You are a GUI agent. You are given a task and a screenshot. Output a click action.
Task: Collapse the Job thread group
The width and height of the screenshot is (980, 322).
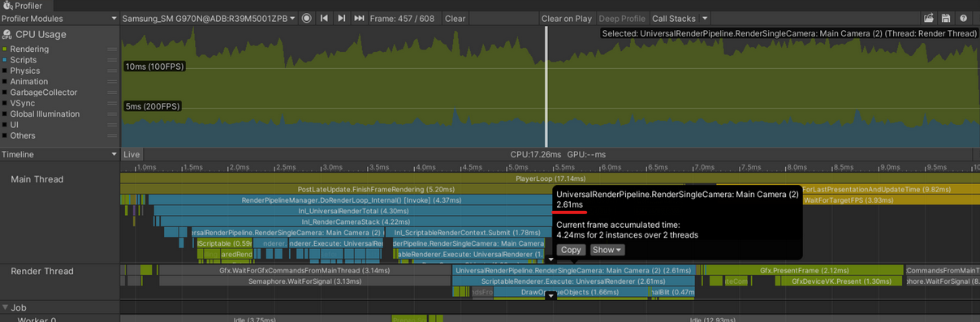click(x=6, y=307)
